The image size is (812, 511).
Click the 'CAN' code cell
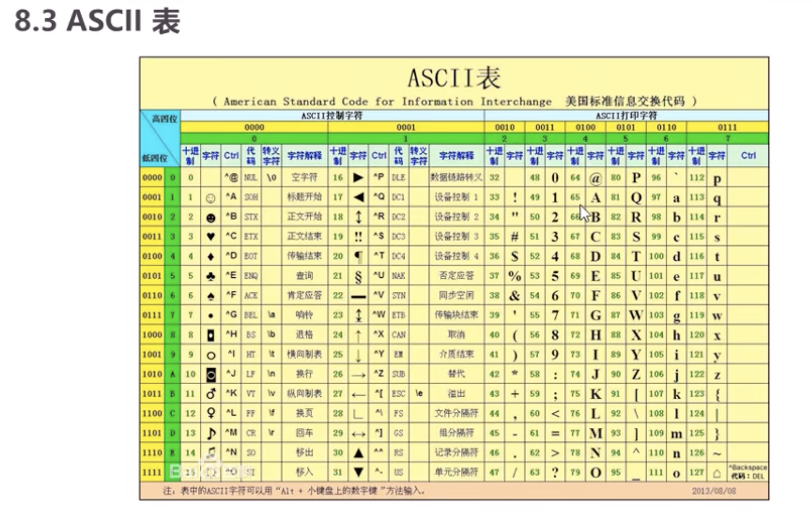coord(398,335)
